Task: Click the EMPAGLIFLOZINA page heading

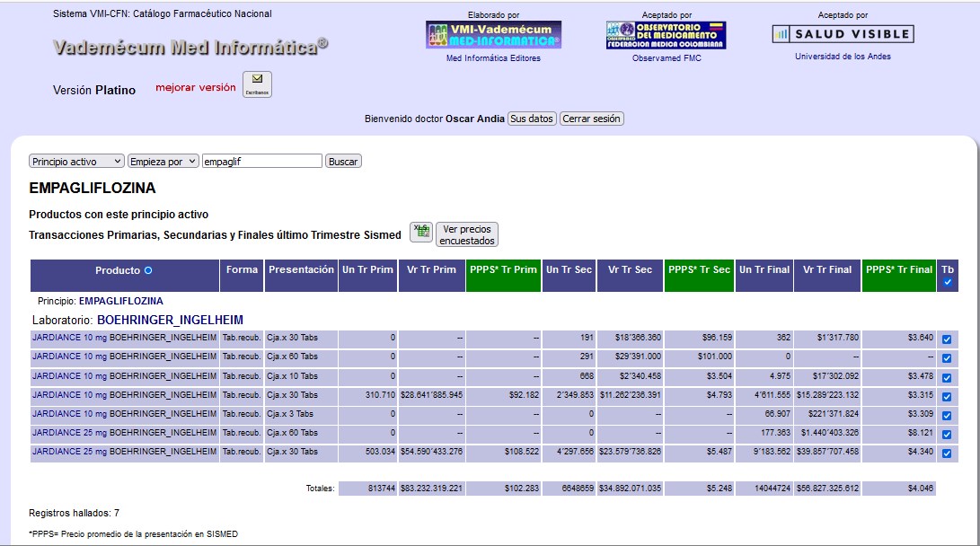Action: pyautogui.click(x=93, y=188)
